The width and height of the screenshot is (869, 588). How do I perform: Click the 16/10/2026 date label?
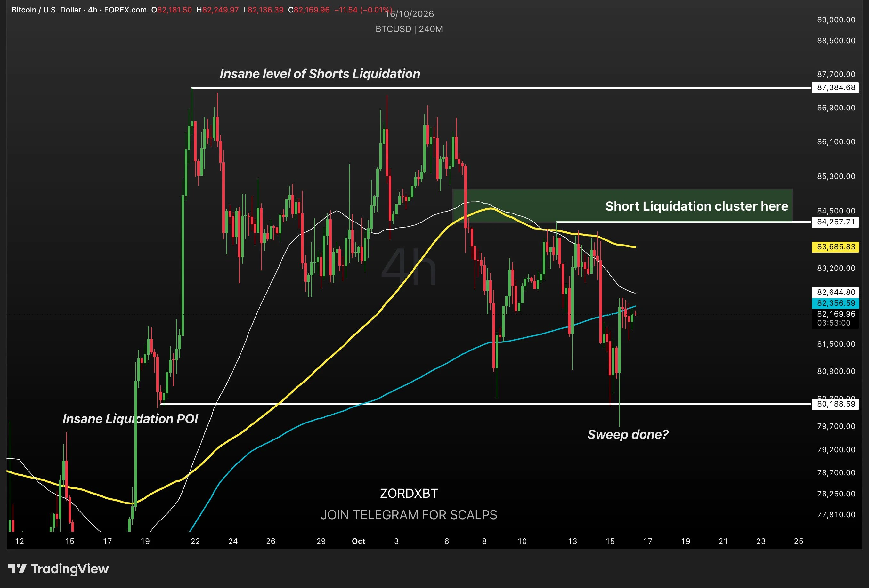click(410, 14)
